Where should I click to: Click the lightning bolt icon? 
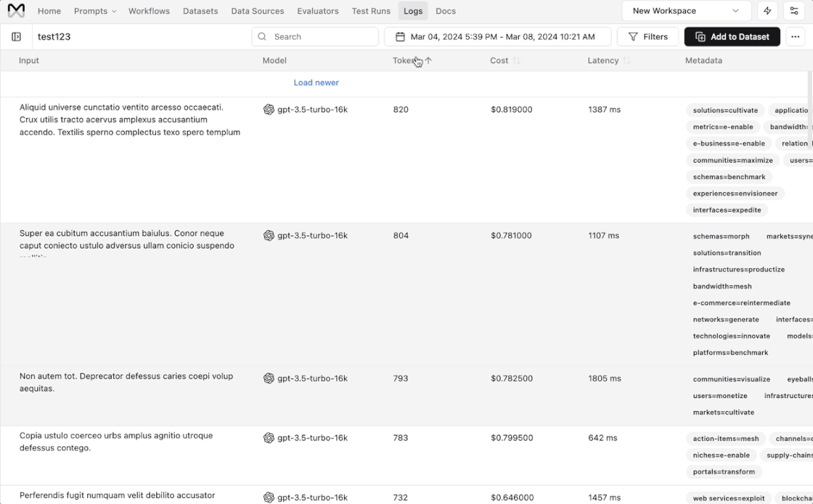[x=767, y=11]
